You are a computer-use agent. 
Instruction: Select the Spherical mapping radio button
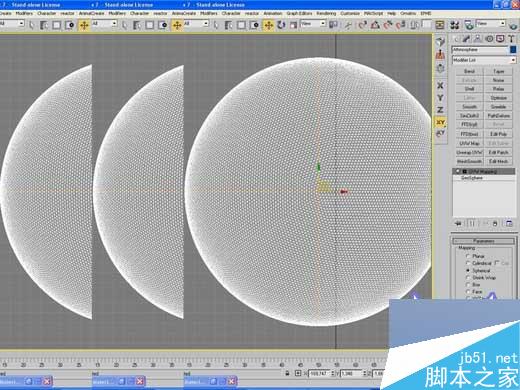point(468,270)
